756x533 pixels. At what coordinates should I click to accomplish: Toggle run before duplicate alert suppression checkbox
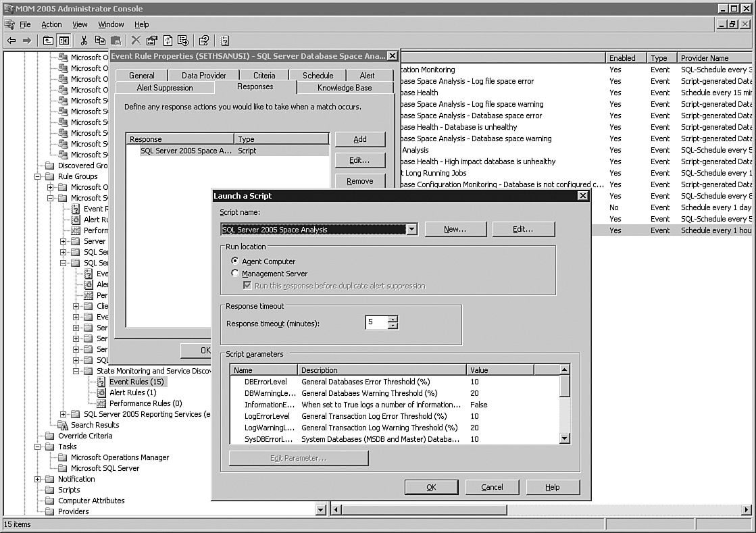[x=247, y=286]
